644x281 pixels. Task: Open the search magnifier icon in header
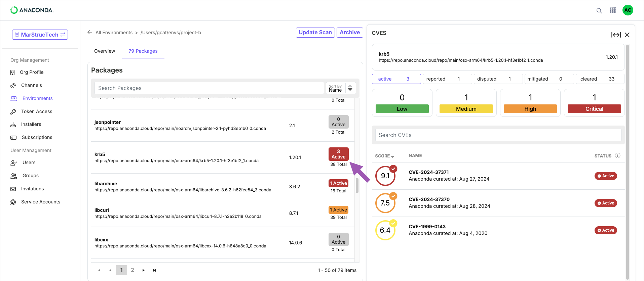(599, 10)
